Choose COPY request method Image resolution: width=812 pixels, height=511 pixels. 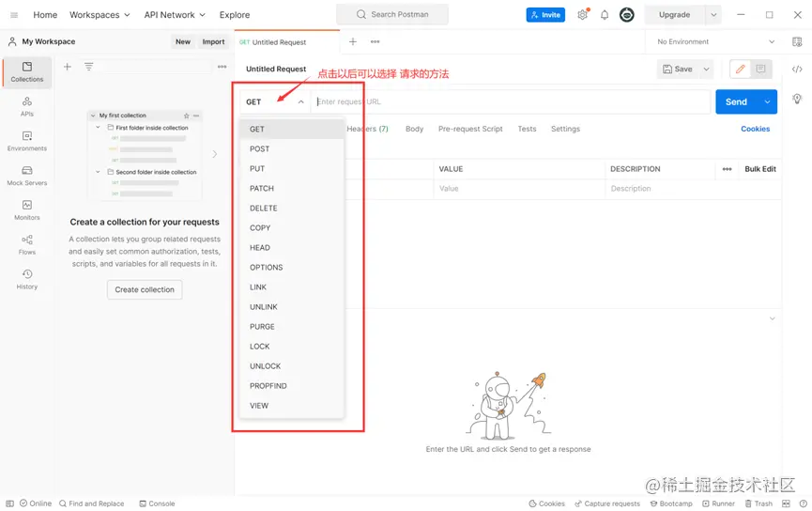[292, 227]
